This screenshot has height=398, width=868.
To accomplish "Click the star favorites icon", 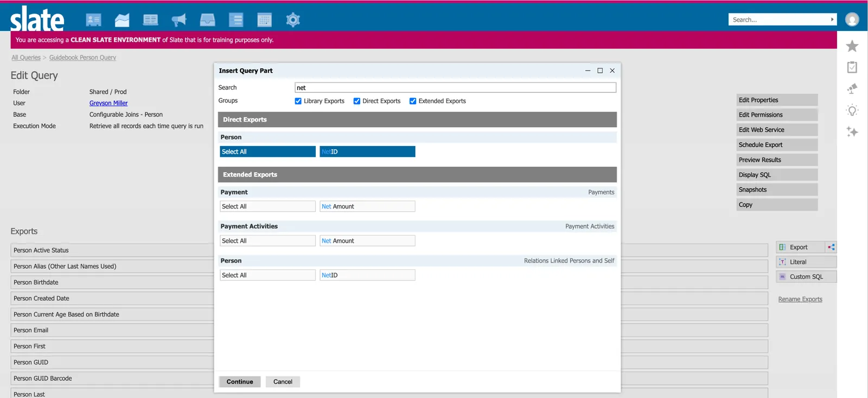I will [852, 46].
